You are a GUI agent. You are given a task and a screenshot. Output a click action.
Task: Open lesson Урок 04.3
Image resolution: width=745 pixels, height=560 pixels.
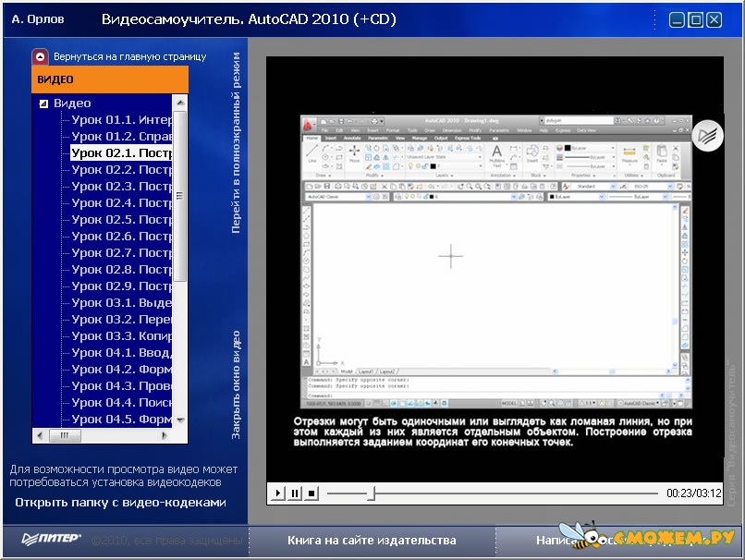point(122,385)
